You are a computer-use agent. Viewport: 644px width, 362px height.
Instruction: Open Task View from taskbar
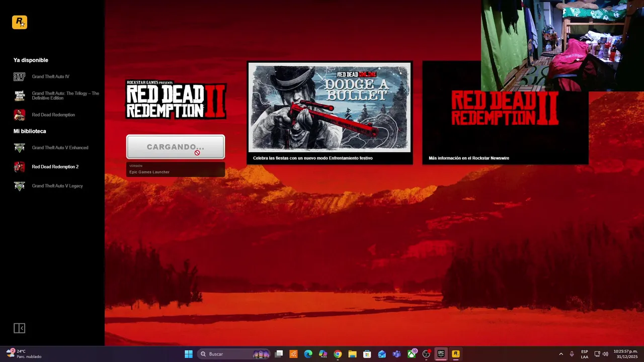pos(279,354)
